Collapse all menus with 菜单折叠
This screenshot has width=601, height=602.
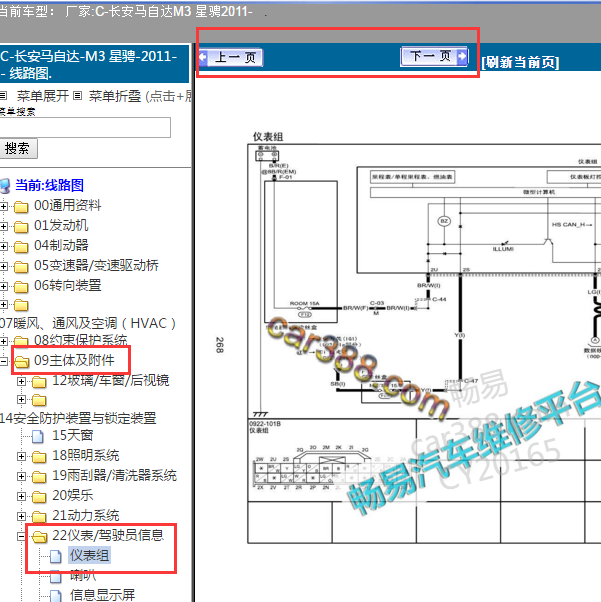click(x=114, y=96)
